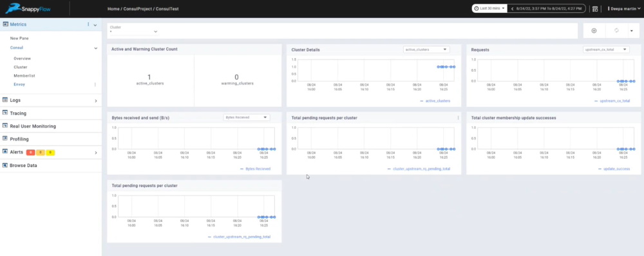The image size is (644, 256).
Task: Refresh the dashboard with refresh icon
Action: pyautogui.click(x=616, y=31)
